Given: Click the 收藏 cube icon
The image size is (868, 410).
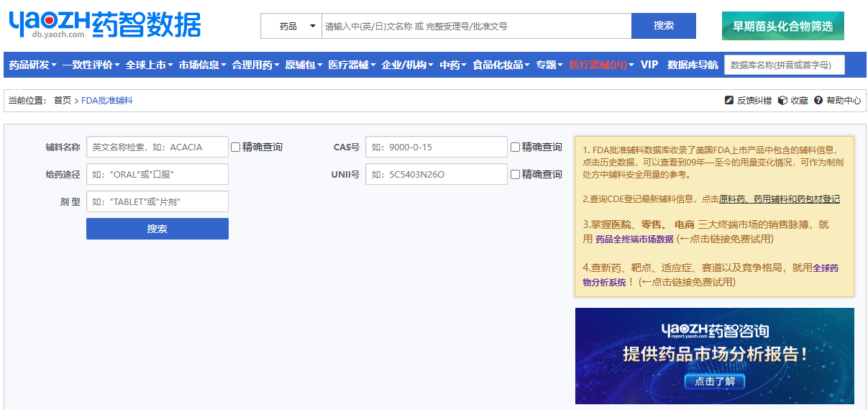Looking at the screenshot, I should 782,101.
